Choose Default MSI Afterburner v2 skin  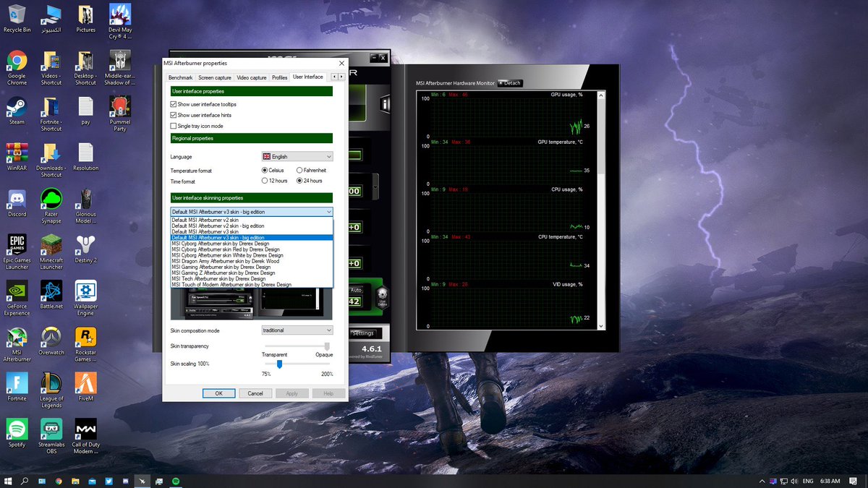click(x=252, y=219)
